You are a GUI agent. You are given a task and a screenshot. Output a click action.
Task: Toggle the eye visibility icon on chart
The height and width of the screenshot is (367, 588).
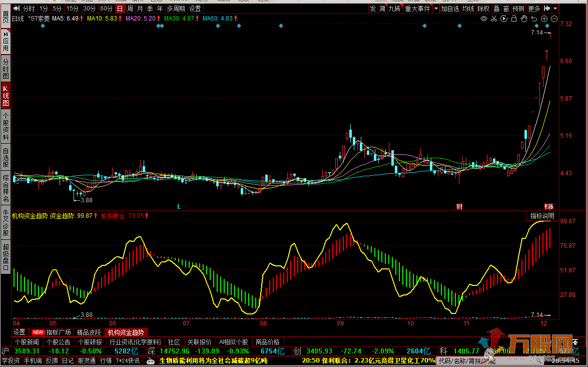click(x=484, y=19)
